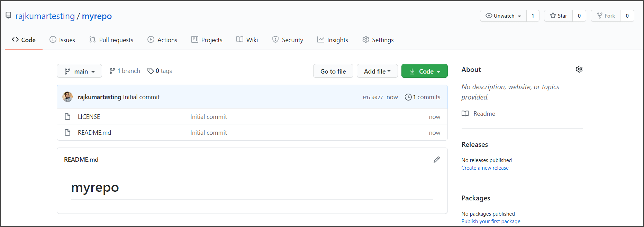Image resolution: width=644 pixels, height=227 pixels.
Task: Open the stargazers count 0
Action: (x=579, y=16)
